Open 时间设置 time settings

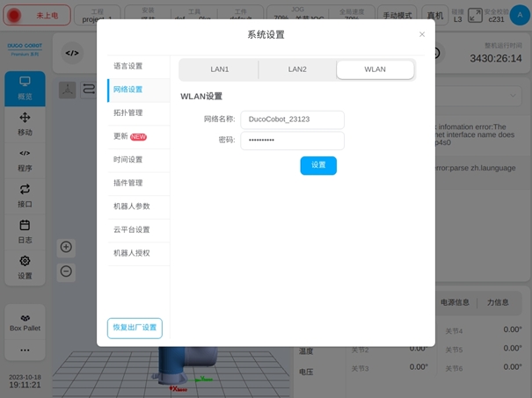pyautogui.click(x=128, y=160)
